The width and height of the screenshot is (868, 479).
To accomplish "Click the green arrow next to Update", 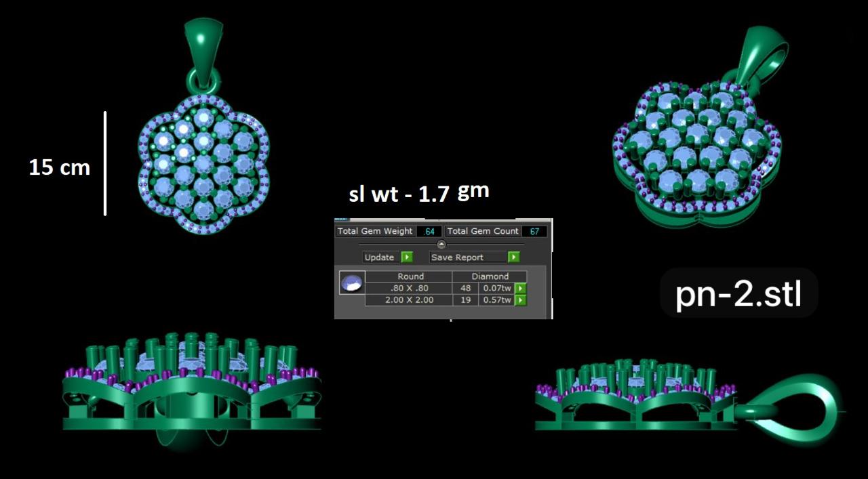I will (406, 257).
